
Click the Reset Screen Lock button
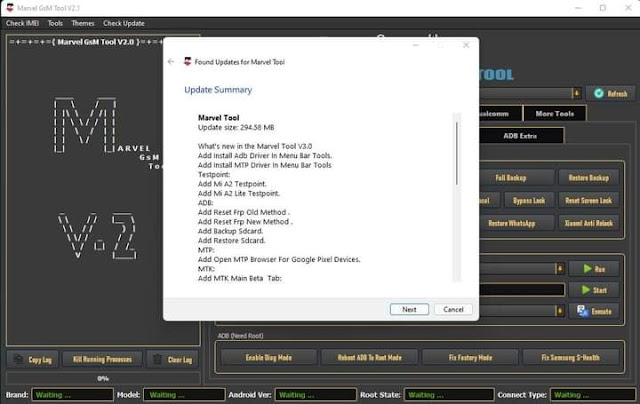[589, 200]
